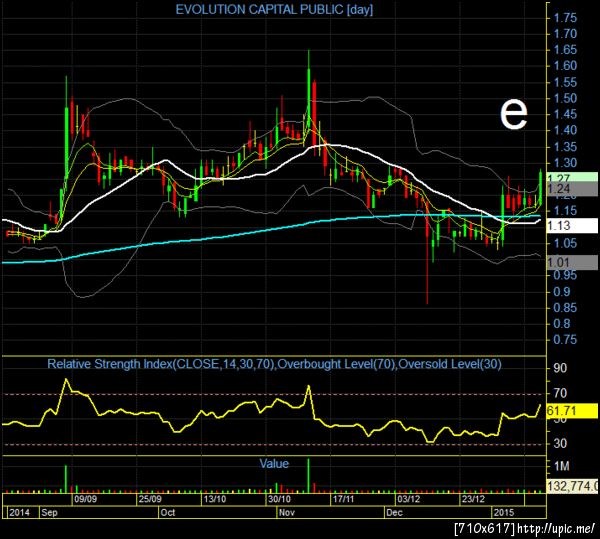Image resolution: width=600 pixels, height=539 pixels.
Task: Click the Value panel title
Action: click(274, 464)
